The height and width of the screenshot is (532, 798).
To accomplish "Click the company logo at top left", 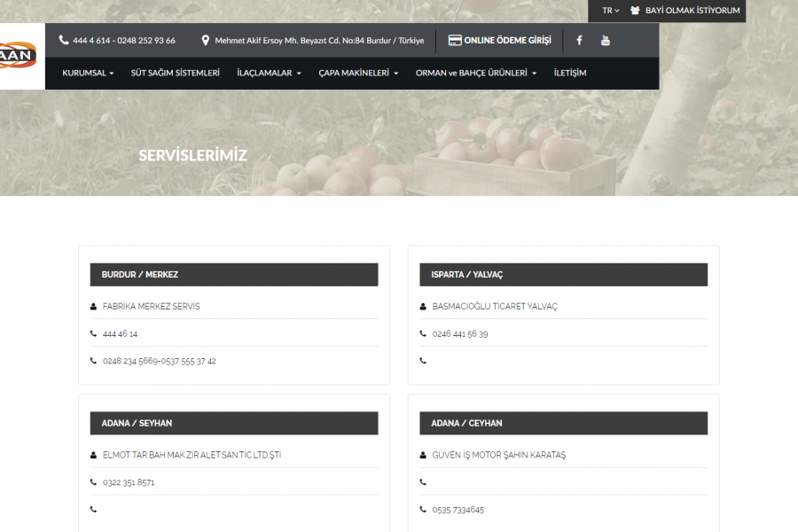I will (20, 55).
